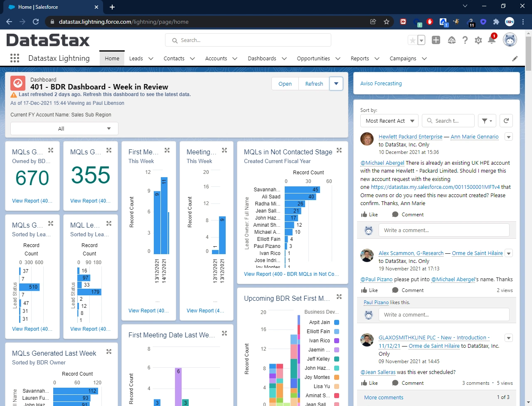Expand the Contacts tab chevron menu
The height and width of the screenshot is (406, 532).
(192, 59)
